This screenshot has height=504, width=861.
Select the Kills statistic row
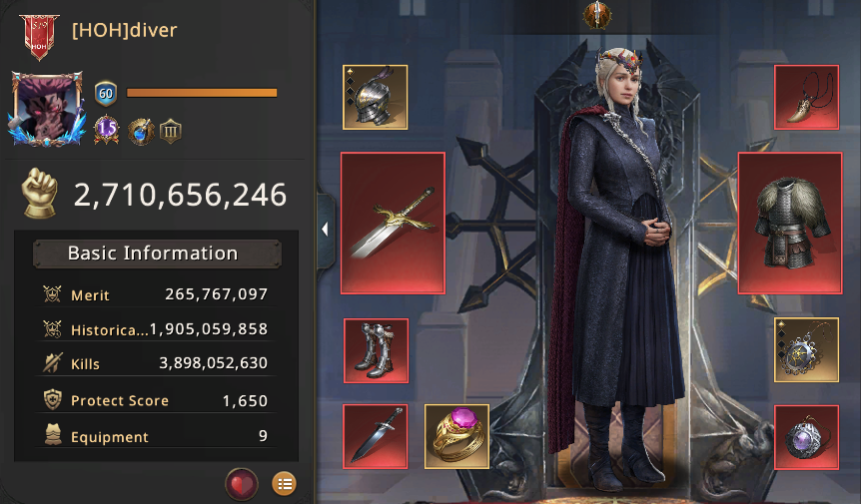click(x=156, y=363)
